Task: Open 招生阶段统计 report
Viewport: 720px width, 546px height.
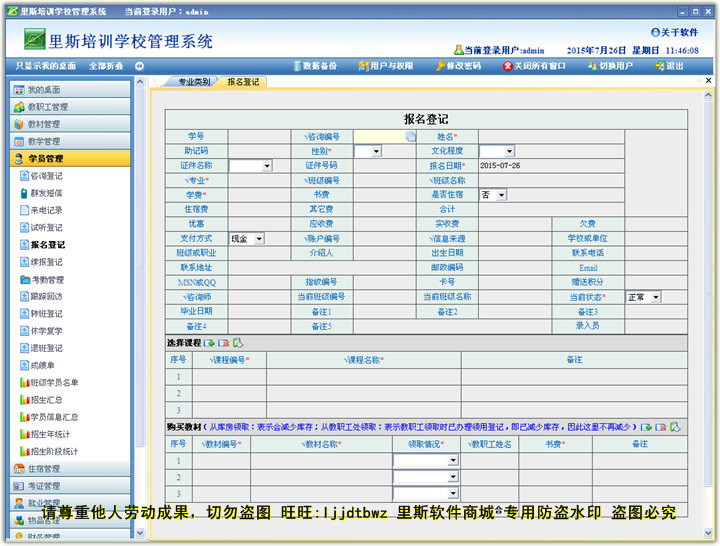Action: (x=49, y=451)
